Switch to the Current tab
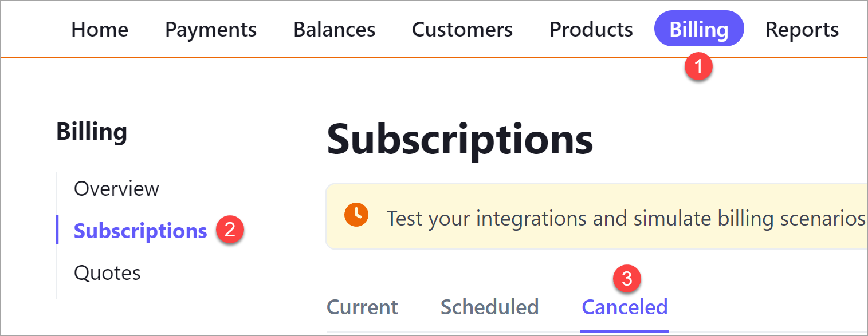This screenshot has width=868, height=336. tap(362, 307)
